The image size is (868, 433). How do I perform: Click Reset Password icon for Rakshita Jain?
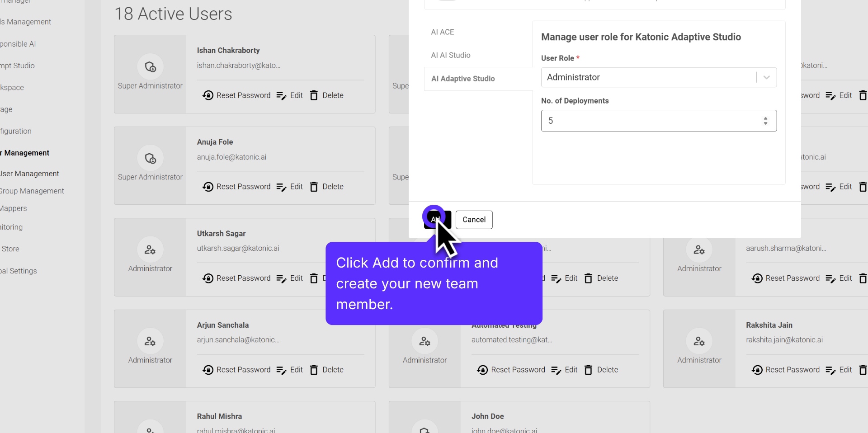pos(757,370)
